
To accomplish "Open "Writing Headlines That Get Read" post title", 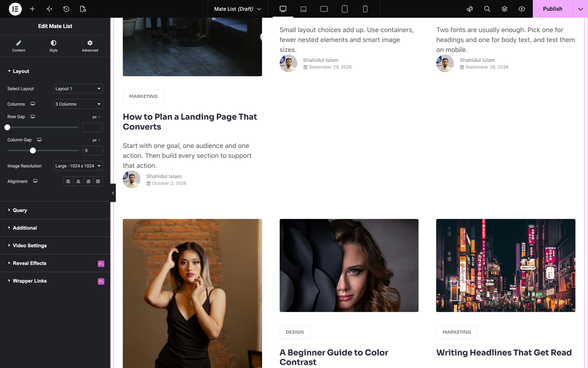I will (x=504, y=353).
